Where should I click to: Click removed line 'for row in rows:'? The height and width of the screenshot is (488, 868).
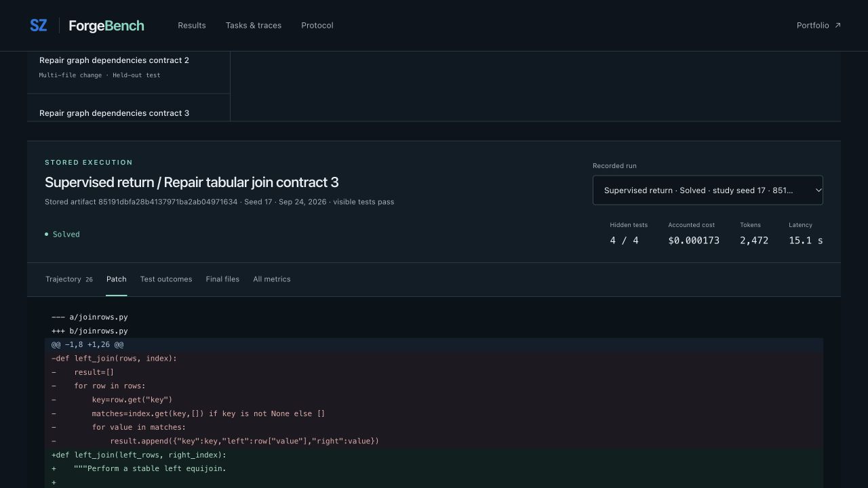click(434, 386)
